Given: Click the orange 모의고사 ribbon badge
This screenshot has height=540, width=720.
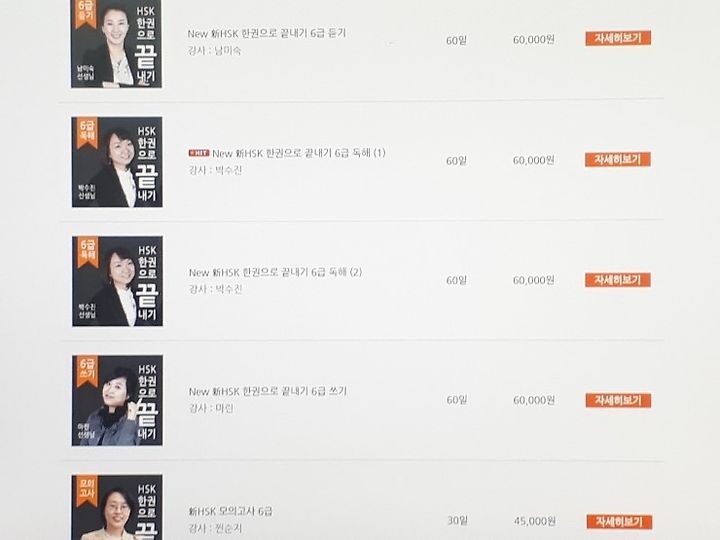Looking at the screenshot, I should pyautogui.click(x=87, y=490).
